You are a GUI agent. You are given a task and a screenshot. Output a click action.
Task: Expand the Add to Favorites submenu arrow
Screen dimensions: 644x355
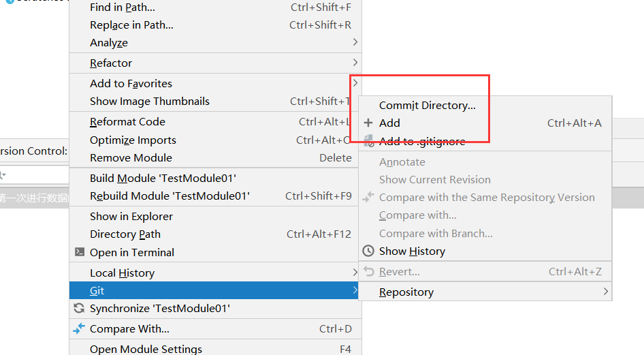click(x=355, y=83)
